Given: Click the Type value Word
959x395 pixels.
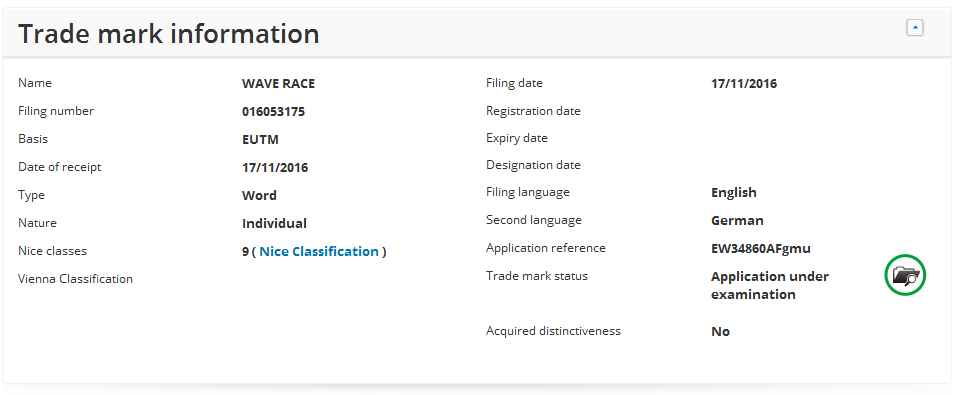Looking at the screenshot, I should point(259,196).
